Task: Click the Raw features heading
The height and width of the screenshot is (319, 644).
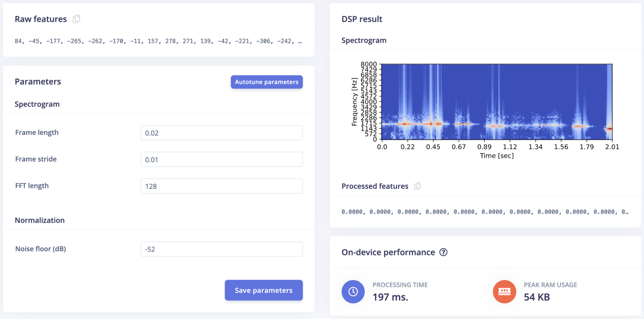Action: [x=41, y=19]
